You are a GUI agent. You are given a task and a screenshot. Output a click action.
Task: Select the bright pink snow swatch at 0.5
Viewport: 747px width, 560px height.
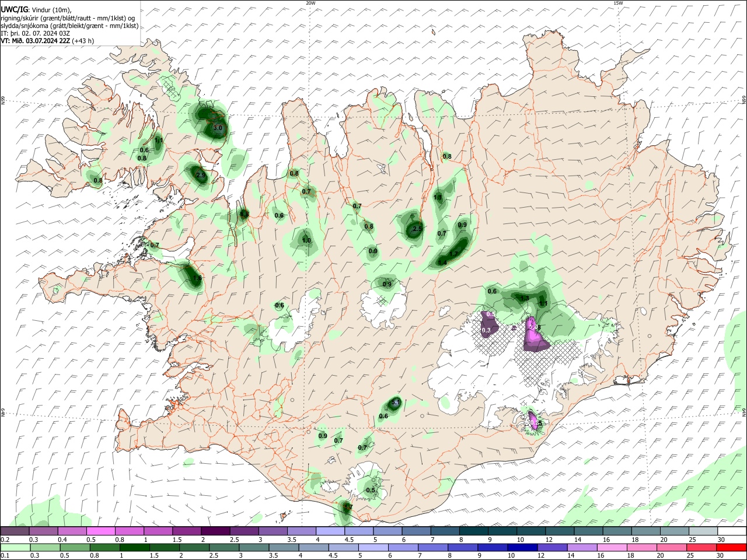point(100,531)
